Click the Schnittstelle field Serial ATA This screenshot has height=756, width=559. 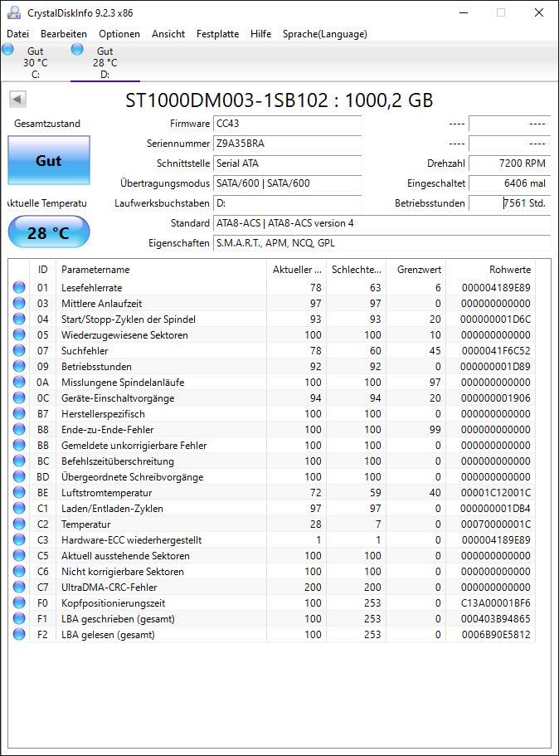point(287,163)
